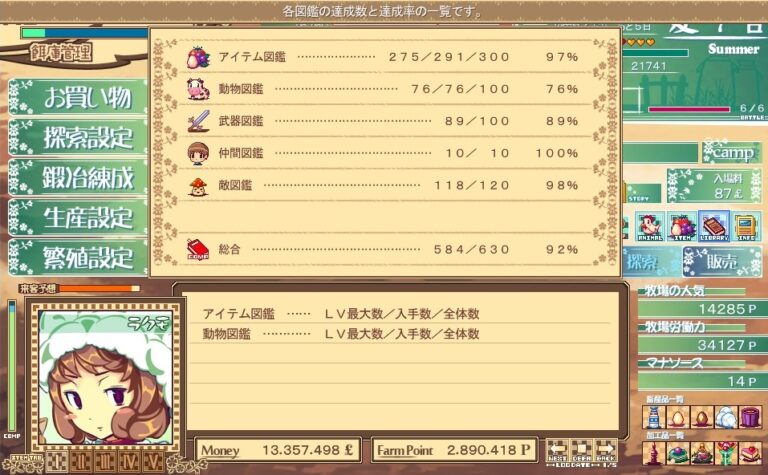768x475 pixels.
Task: Switch to item tab V
Action: coord(153,462)
